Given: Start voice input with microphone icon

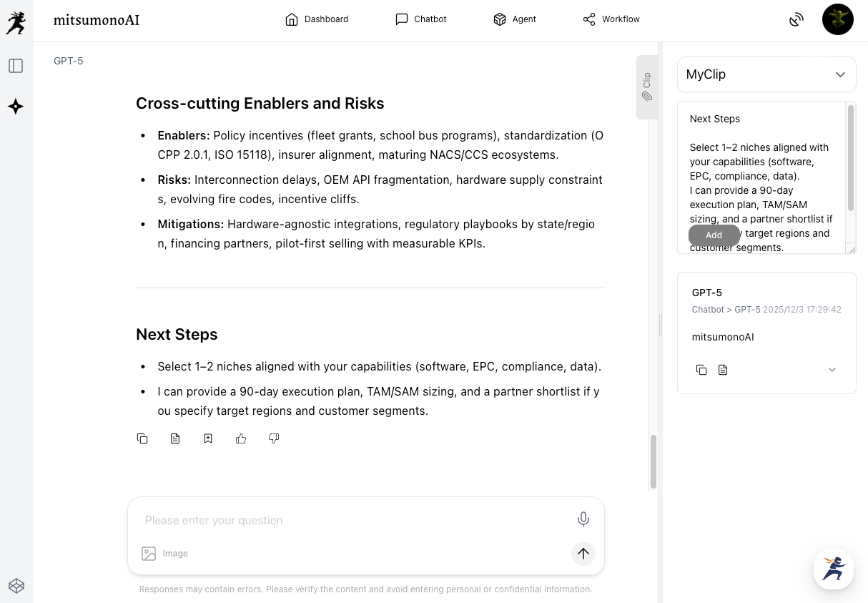Looking at the screenshot, I should (x=583, y=519).
